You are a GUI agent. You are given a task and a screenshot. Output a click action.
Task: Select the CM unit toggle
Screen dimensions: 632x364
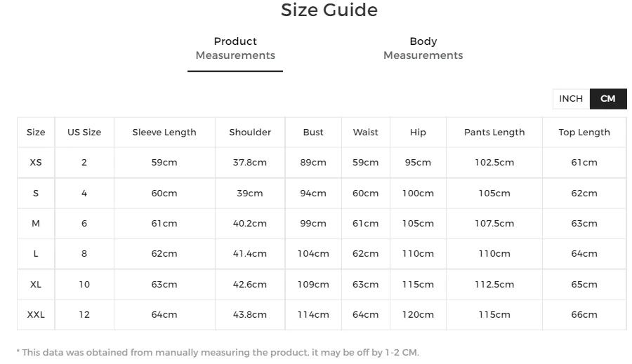(x=608, y=99)
